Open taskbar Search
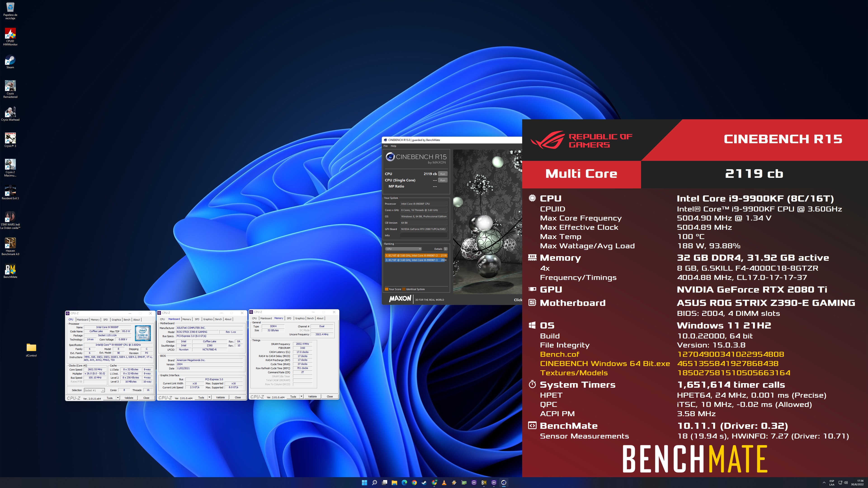Image resolution: width=868 pixels, height=488 pixels. coord(374,483)
